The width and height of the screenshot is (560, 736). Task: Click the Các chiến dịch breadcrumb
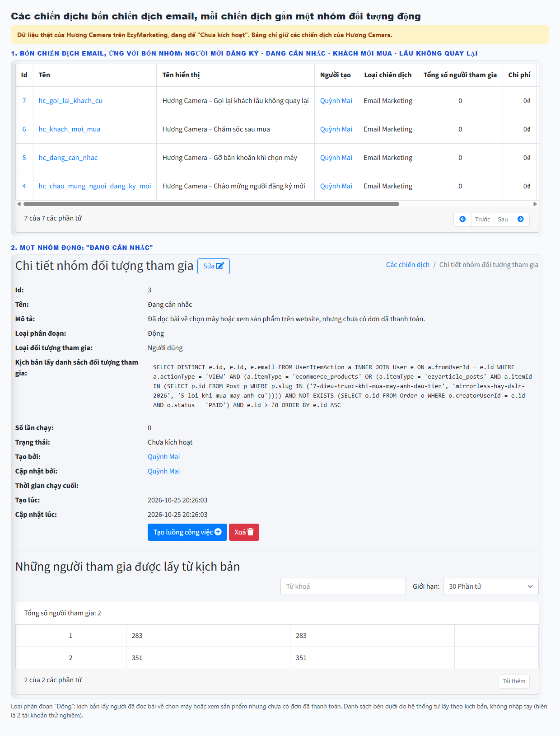[x=408, y=265]
